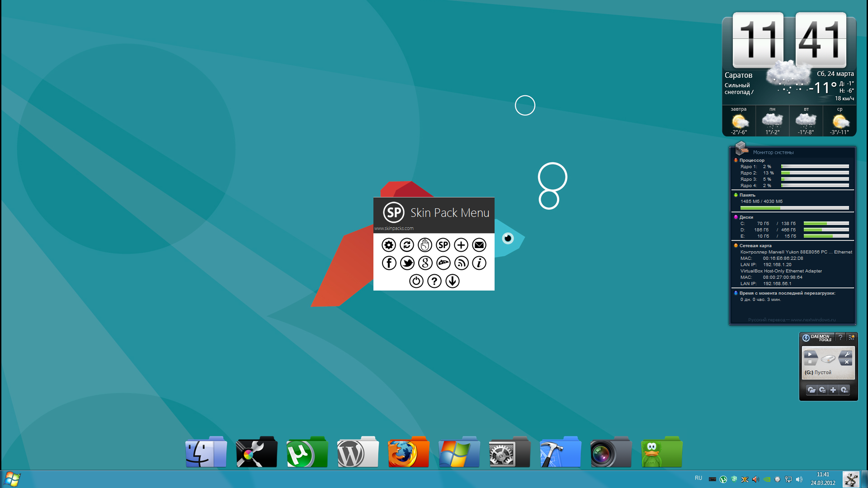The height and width of the screenshot is (488, 868).
Task: Click www.skinpacks.com link
Action: coord(394,229)
